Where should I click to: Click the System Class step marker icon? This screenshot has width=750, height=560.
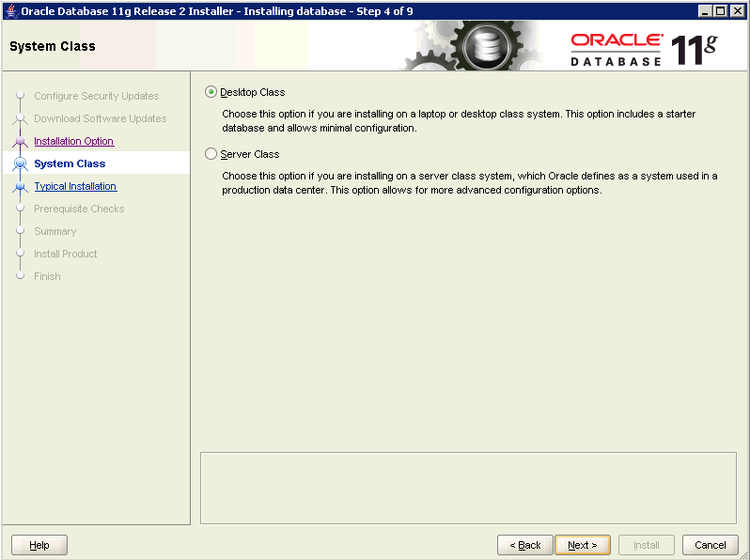tap(21, 163)
